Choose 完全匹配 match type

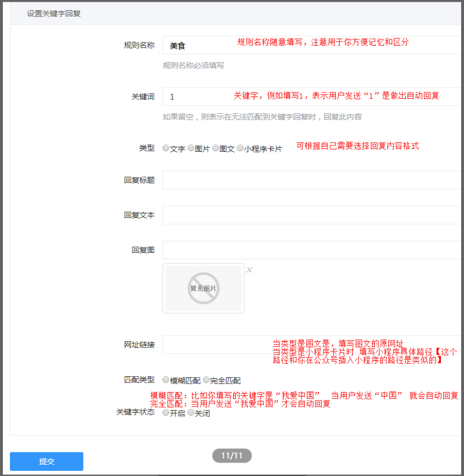pos(207,380)
